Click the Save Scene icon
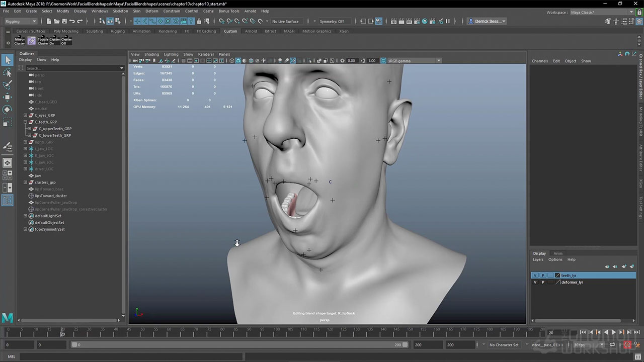Viewport: 644px width, 362px height. [x=64, y=21]
